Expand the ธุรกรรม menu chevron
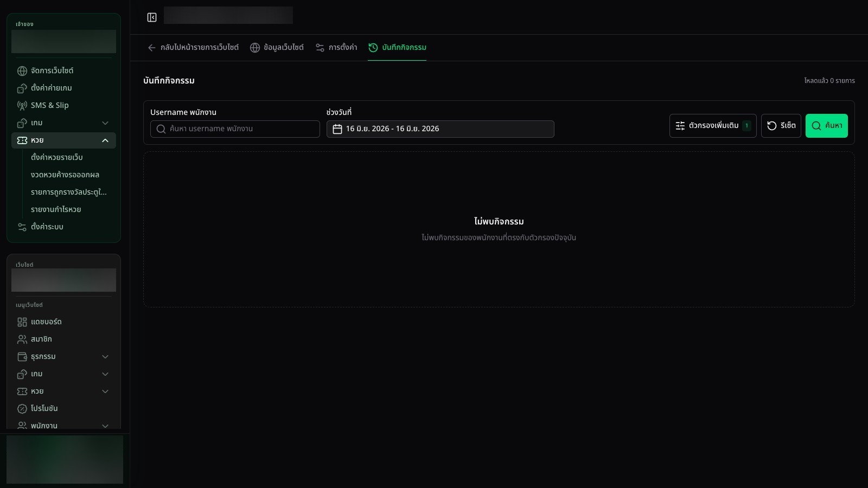This screenshot has width=868, height=488. [x=105, y=357]
